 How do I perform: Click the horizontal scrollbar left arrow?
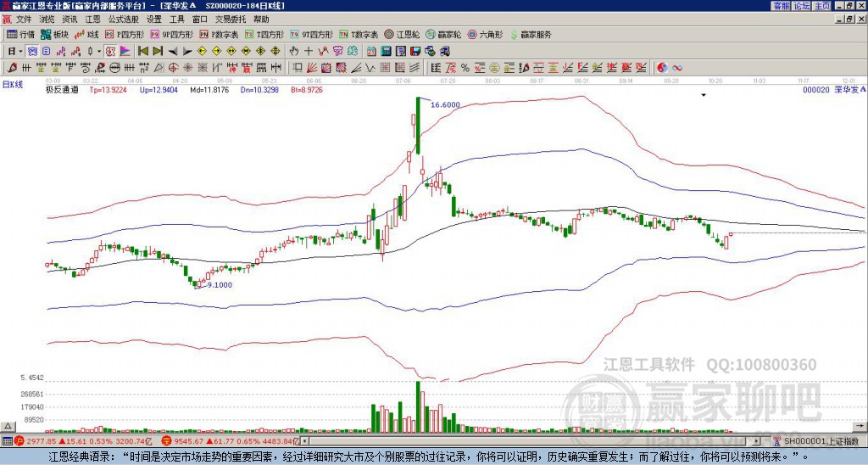[x=304, y=441]
